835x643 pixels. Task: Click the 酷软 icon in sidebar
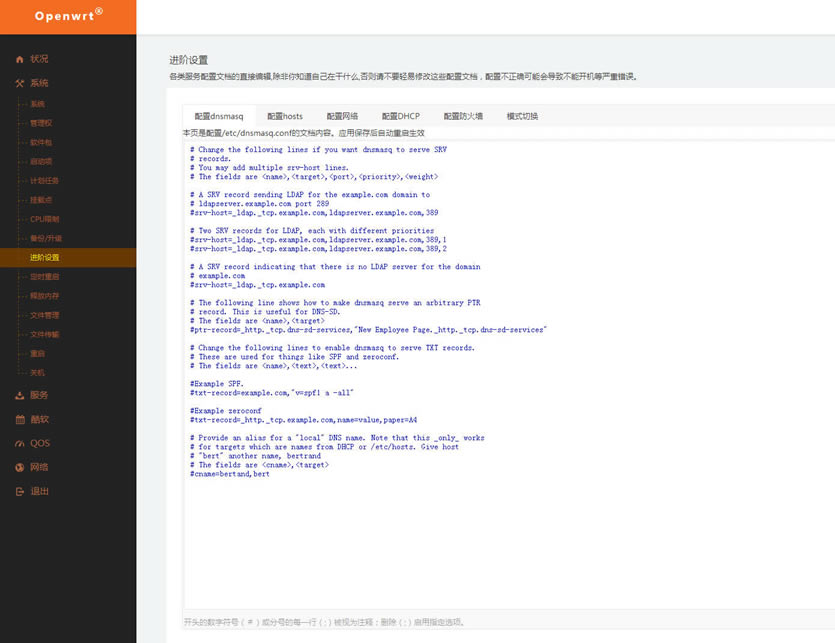click(x=19, y=419)
